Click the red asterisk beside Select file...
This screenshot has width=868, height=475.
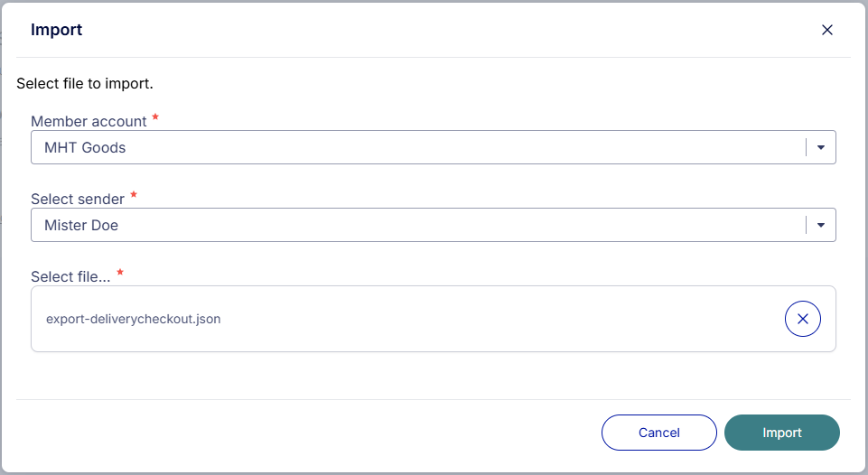[120, 274]
